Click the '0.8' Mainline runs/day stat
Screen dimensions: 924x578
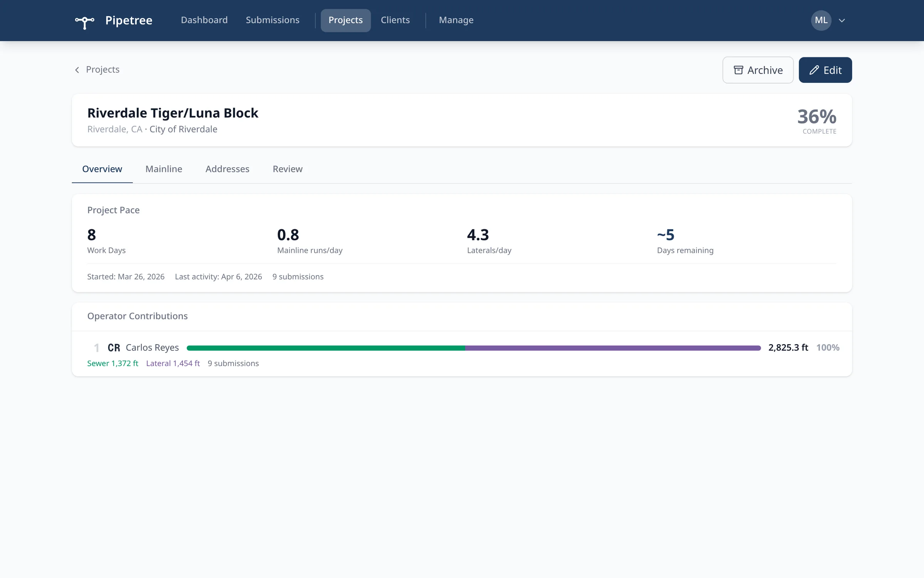pyautogui.click(x=288, y=235)
